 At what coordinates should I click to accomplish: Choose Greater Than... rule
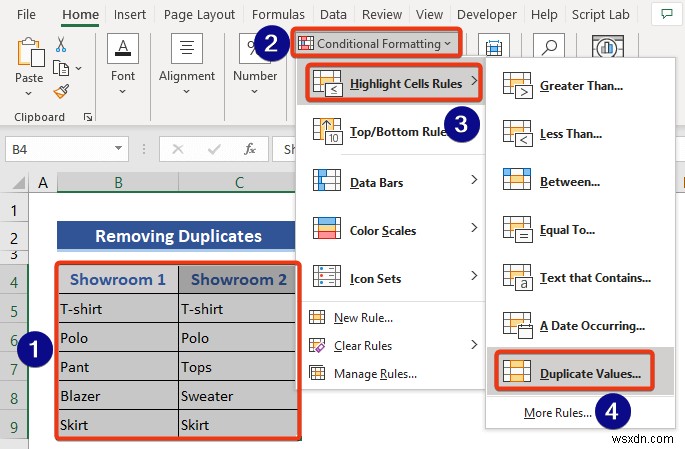[x=581, y=86]
